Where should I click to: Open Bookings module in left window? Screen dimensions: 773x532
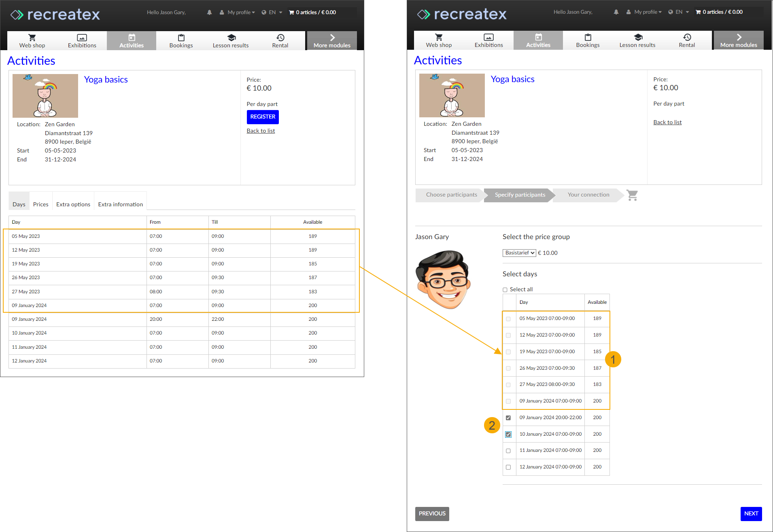point(181,41)
